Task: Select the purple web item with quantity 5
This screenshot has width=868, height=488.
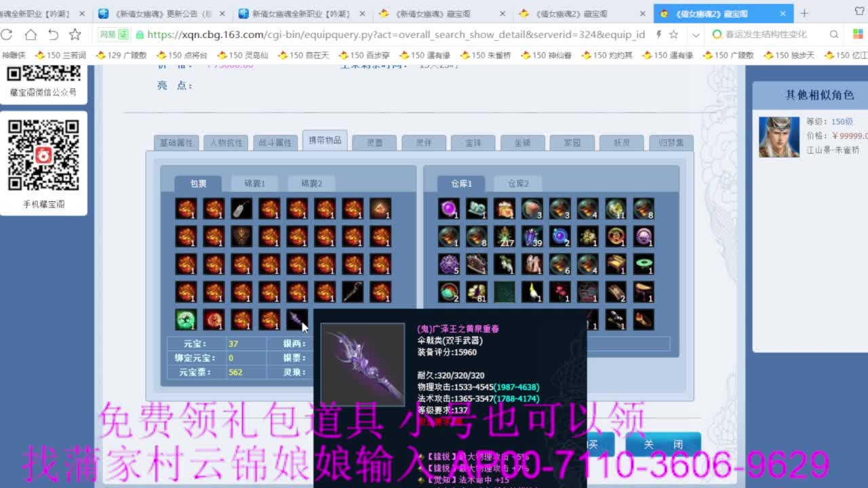Action: (x=448, y=264)
